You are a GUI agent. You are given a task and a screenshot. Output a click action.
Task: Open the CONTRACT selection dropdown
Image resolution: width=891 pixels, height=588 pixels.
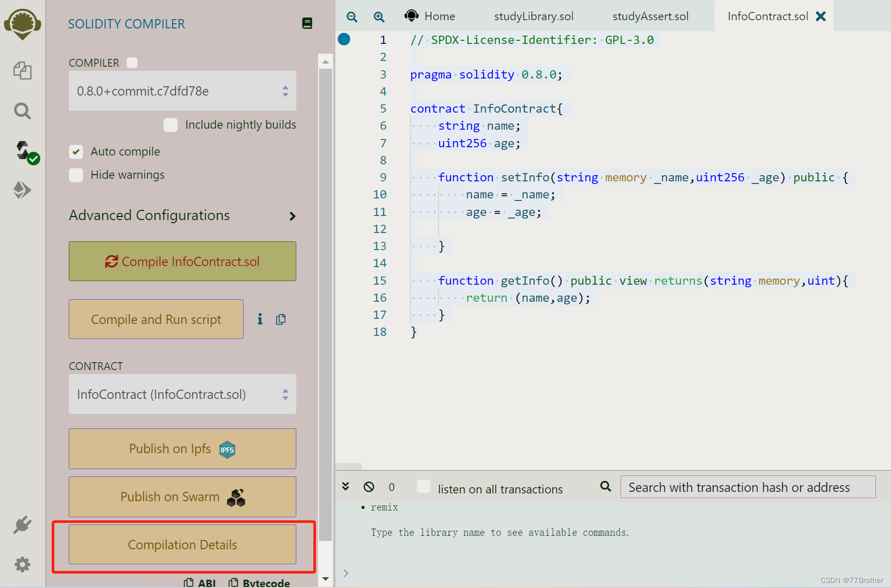183,394
